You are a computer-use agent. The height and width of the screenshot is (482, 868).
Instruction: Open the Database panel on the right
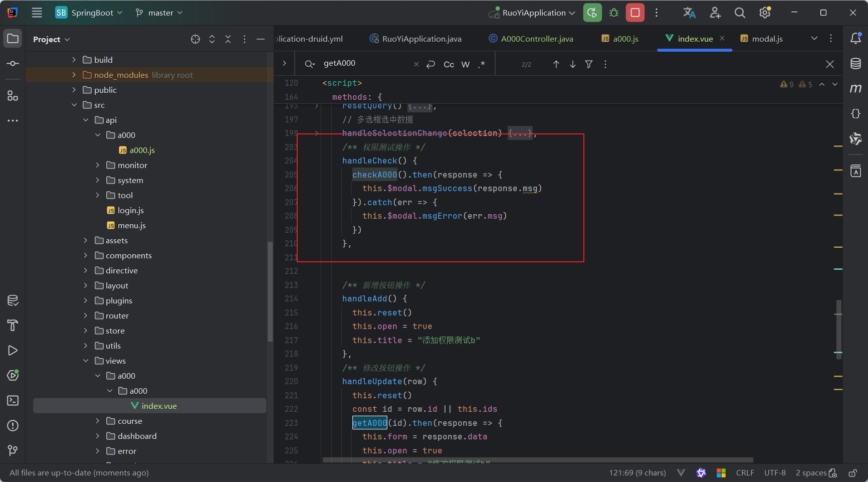(x=855, y=64)
